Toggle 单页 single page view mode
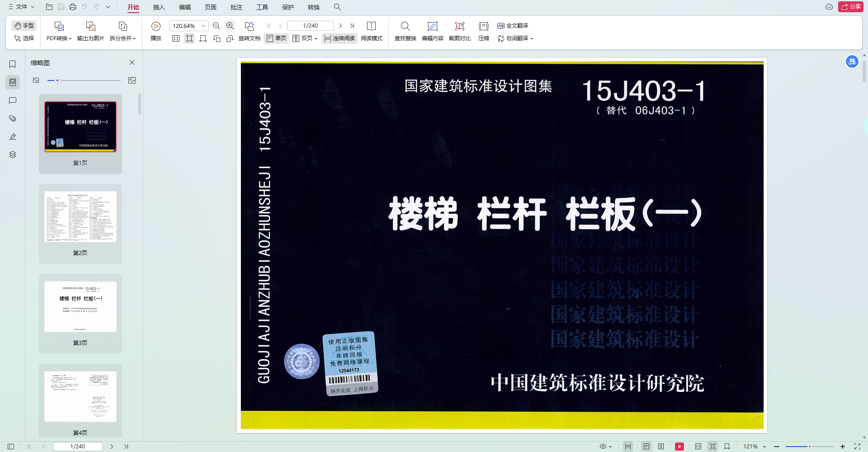868x452 pixels. point(276,38)
